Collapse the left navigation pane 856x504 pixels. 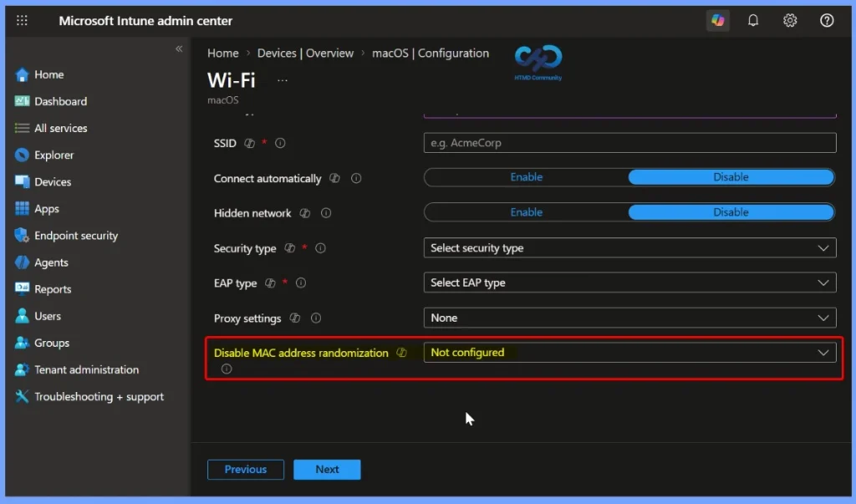(x=179, y=48)
